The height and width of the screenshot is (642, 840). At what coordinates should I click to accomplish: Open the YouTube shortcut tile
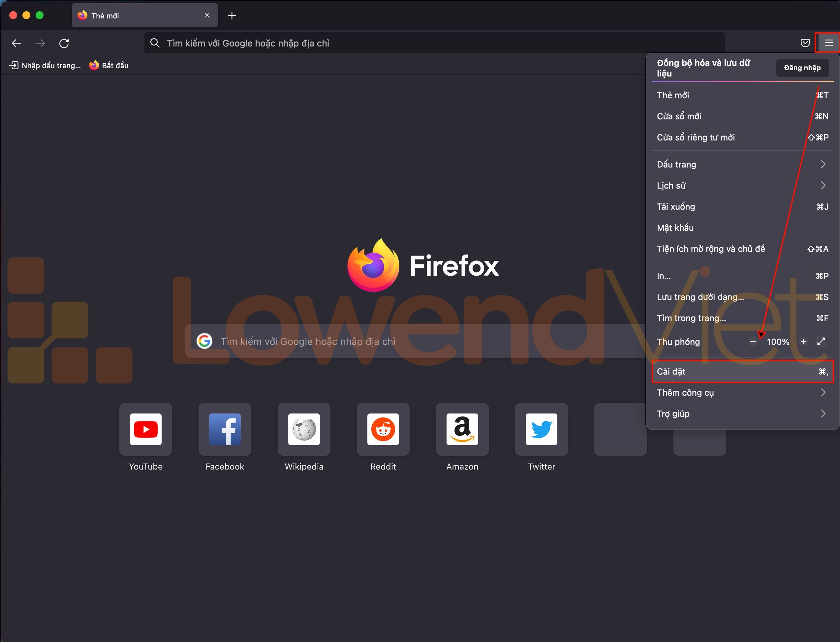(145, 429)
